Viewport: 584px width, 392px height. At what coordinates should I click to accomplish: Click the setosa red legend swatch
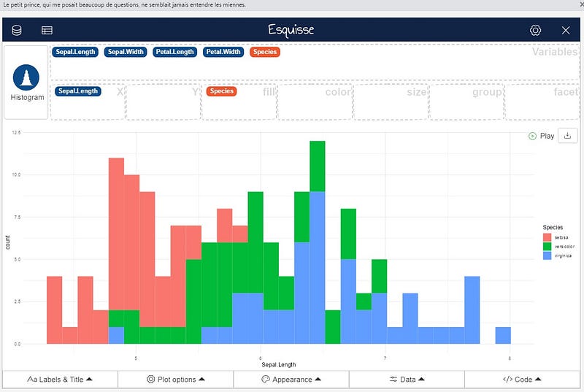pos(547,237)
